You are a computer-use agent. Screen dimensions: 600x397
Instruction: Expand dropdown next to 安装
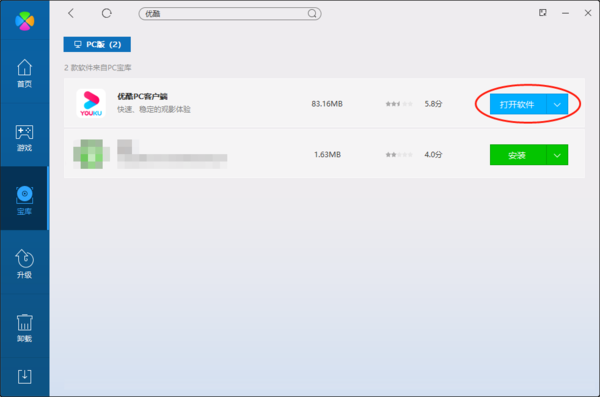pos(557,155)
